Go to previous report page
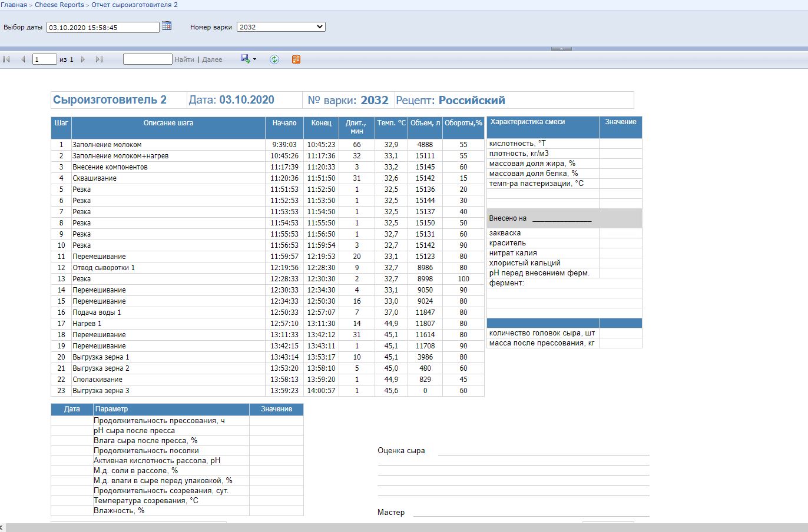This screenshot has width=808, height=532. [x=23, y=59]
